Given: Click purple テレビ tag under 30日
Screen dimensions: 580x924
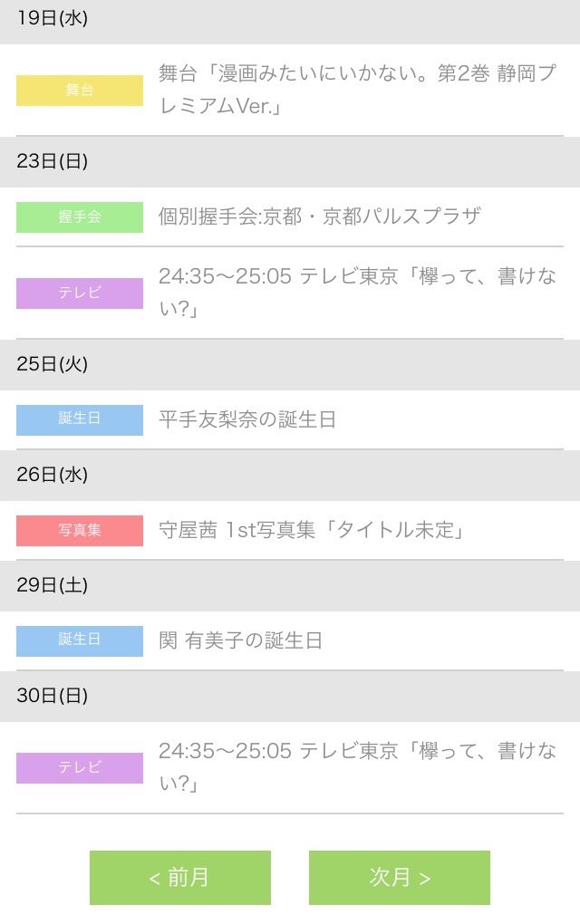Looking at the screenshot, I should coord(80,767).
